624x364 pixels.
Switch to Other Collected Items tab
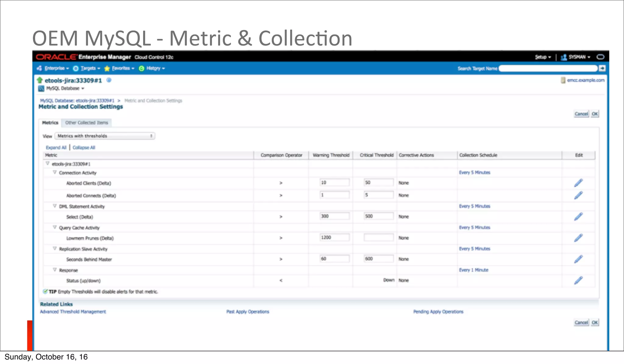pyautogui.click(x=87, y=122)
